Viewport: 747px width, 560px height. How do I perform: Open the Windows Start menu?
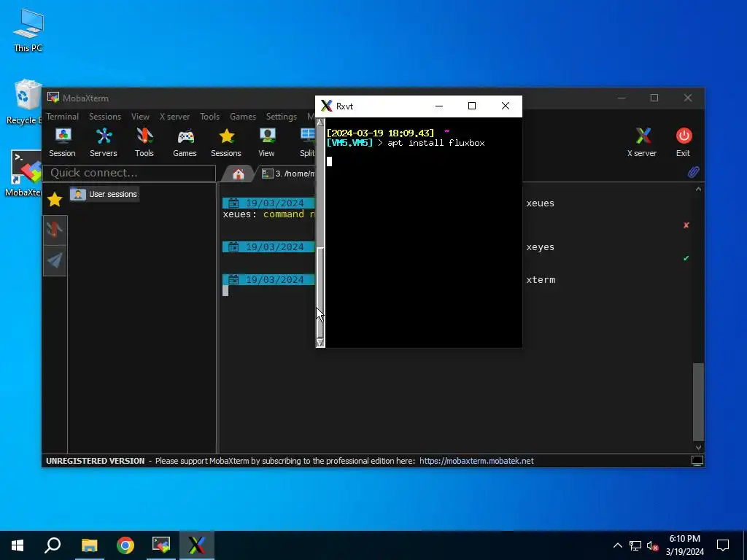click(x=18, y=545)
